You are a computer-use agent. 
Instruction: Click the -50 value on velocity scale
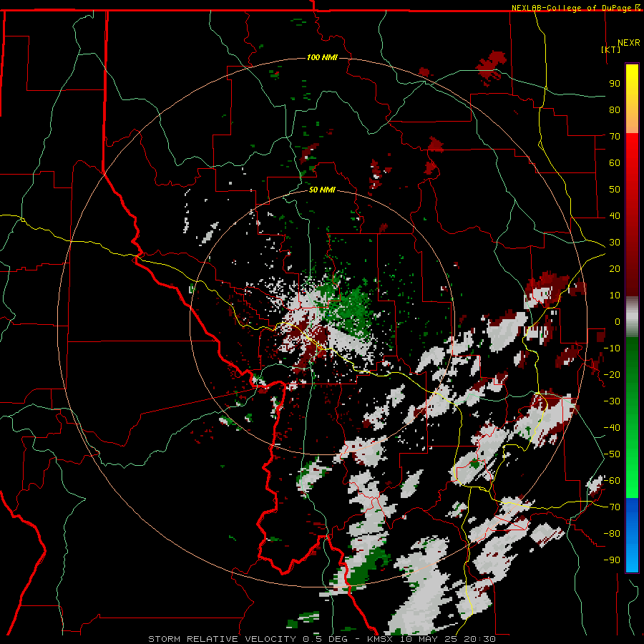(612, 454)
